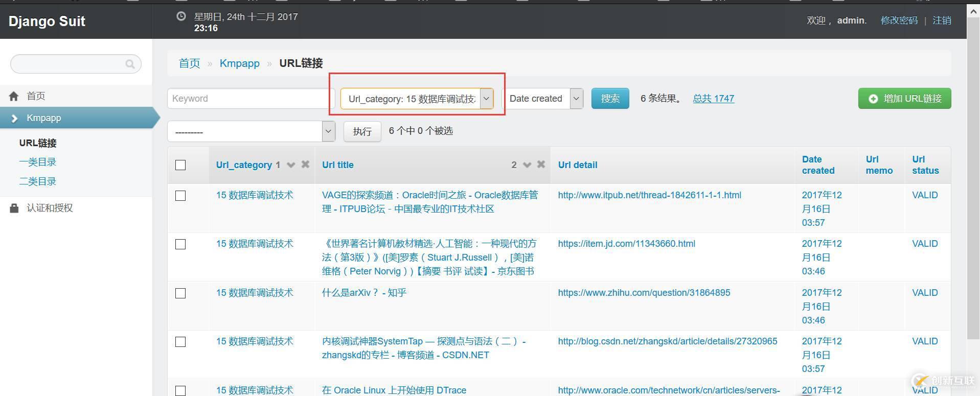This screenshot has height=396, width=980.
Task: Click the 搜索 search button
Action: coord(610,99)
